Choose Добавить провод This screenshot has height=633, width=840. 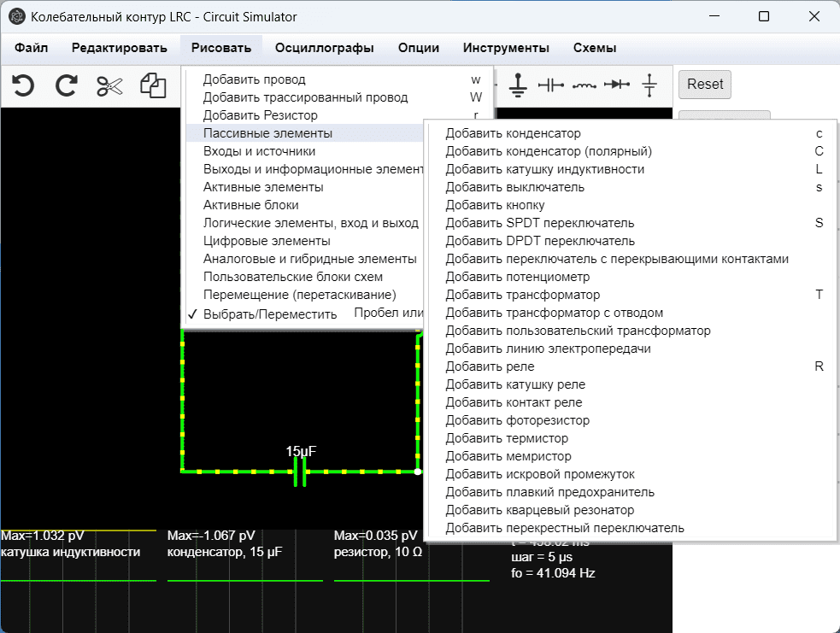[x=338, y=79]
